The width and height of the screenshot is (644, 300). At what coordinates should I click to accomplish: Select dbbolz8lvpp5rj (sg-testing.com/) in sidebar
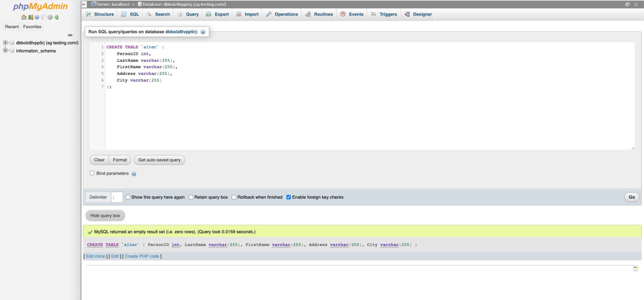click(47, 43)
